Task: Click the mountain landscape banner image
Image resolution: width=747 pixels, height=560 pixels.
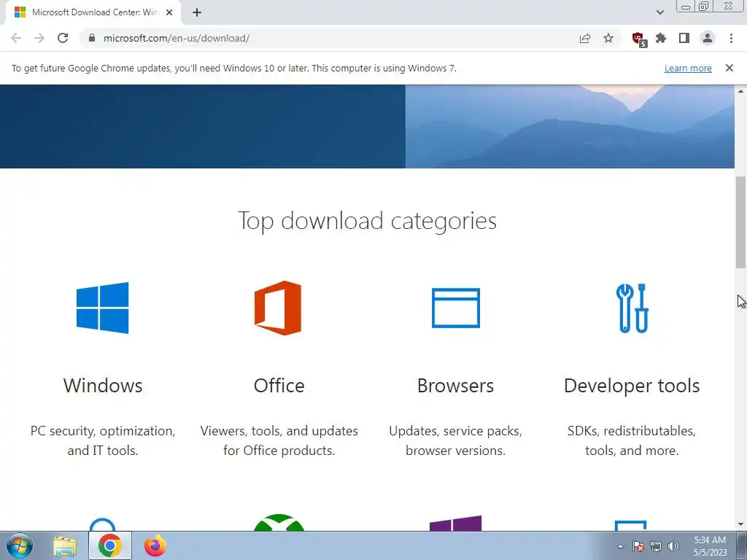Action: pos(570,126)
